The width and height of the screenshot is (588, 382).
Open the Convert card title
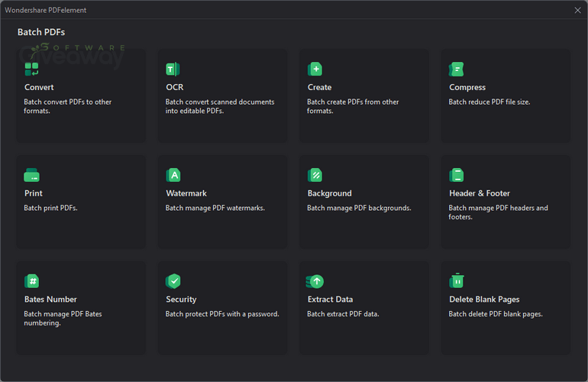pos(39,87)
